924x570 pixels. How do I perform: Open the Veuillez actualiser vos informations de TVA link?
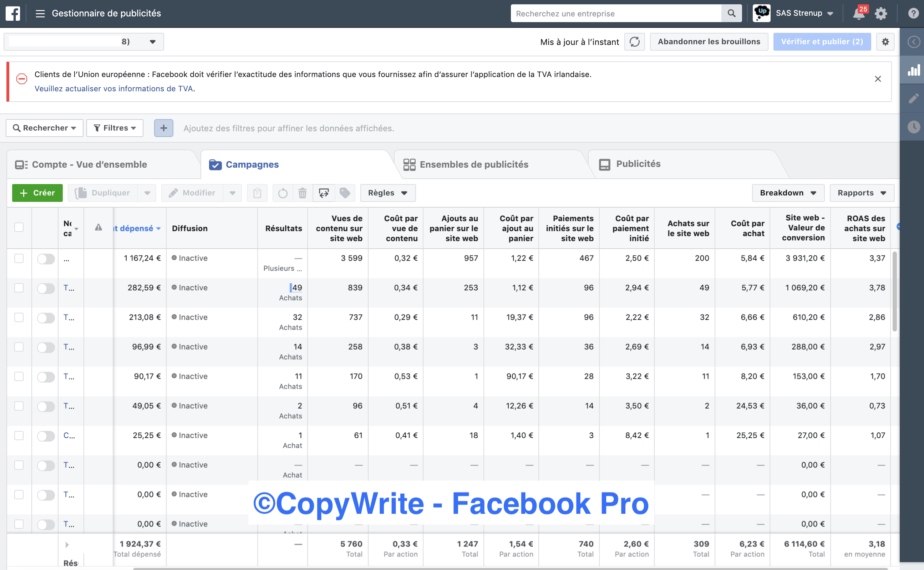[x=113, y=88]
